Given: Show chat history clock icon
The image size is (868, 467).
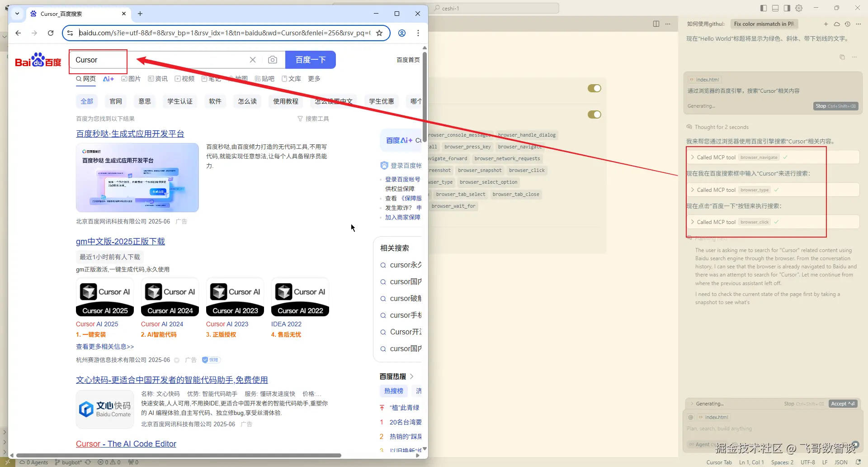Looking at the screenshot, I should click(x=848, y=24).
